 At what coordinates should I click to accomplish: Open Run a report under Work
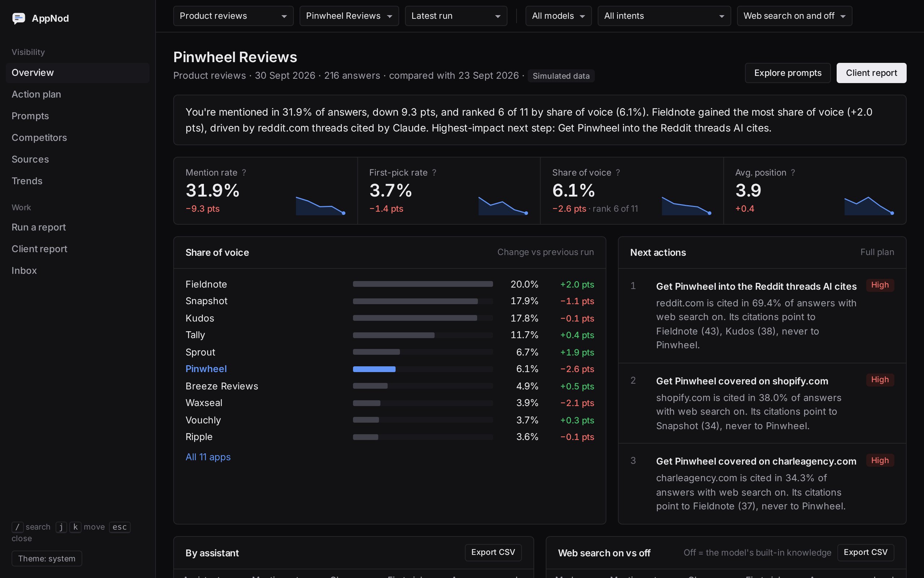pyautogui.click(x=78, y=228)
